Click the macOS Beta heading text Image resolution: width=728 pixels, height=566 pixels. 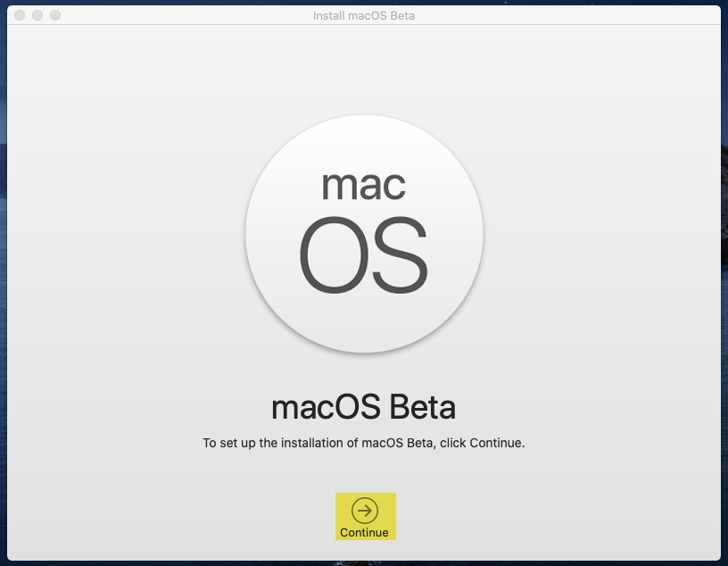(363, 407)
